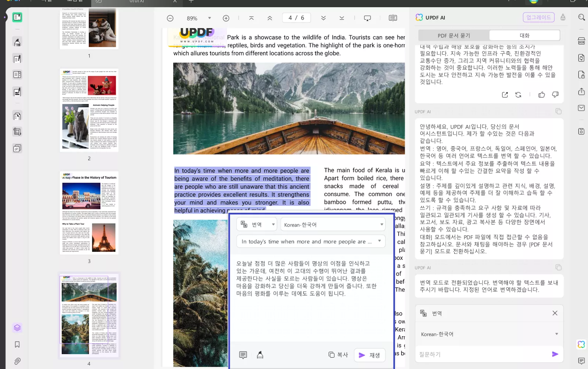This screenshot has width=588, height=369.
Task: Close the 번역 translate mode bar
Action: [x=555, y=313]
